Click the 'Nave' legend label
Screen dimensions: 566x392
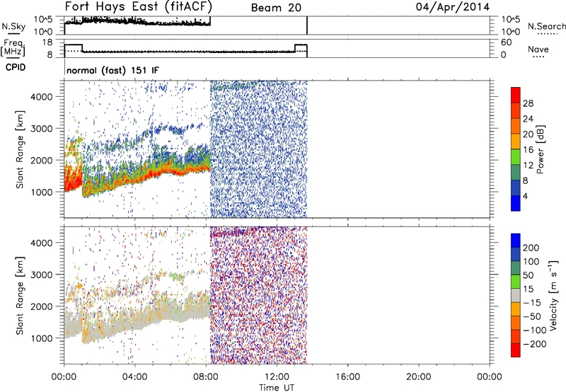point(538,49)
